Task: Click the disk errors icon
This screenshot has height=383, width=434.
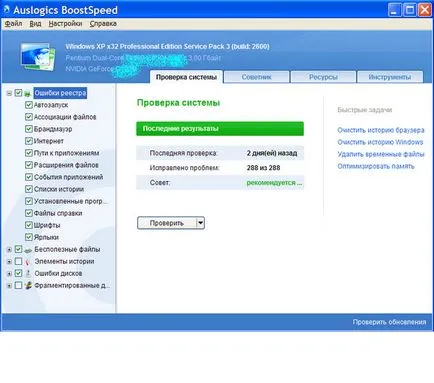Action: (x=28, y=274)
